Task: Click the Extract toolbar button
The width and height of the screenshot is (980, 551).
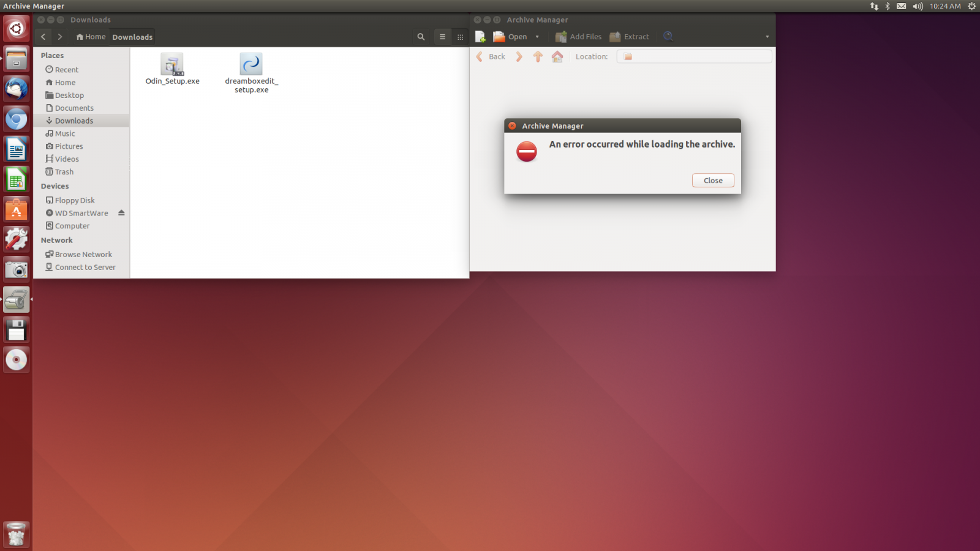Action: click(x=629, y=37)
